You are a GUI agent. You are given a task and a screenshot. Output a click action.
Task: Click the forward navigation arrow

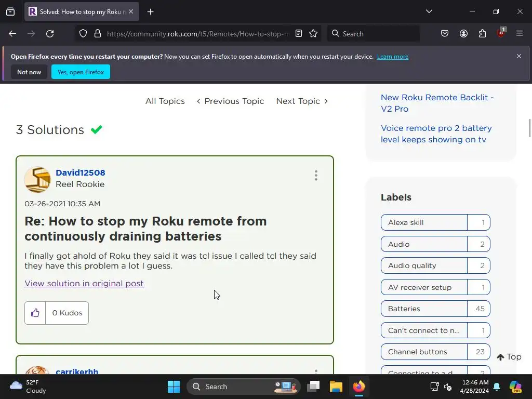tap(31, 34)
